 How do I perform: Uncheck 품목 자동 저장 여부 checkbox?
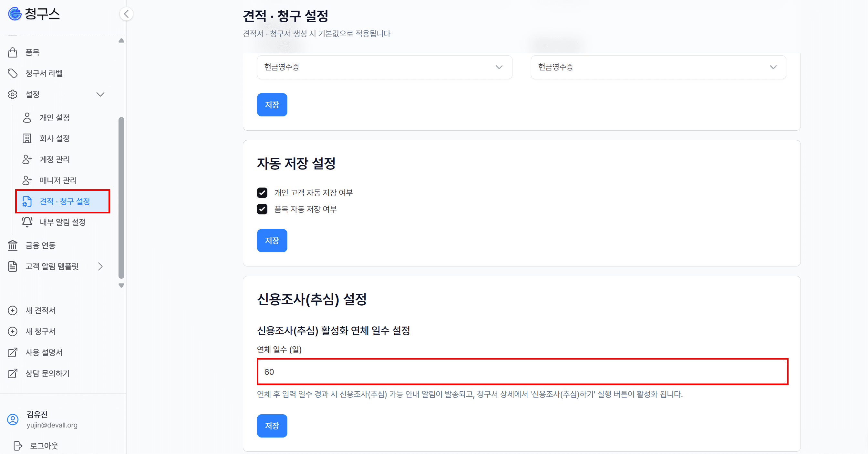[x=262, y=209]
